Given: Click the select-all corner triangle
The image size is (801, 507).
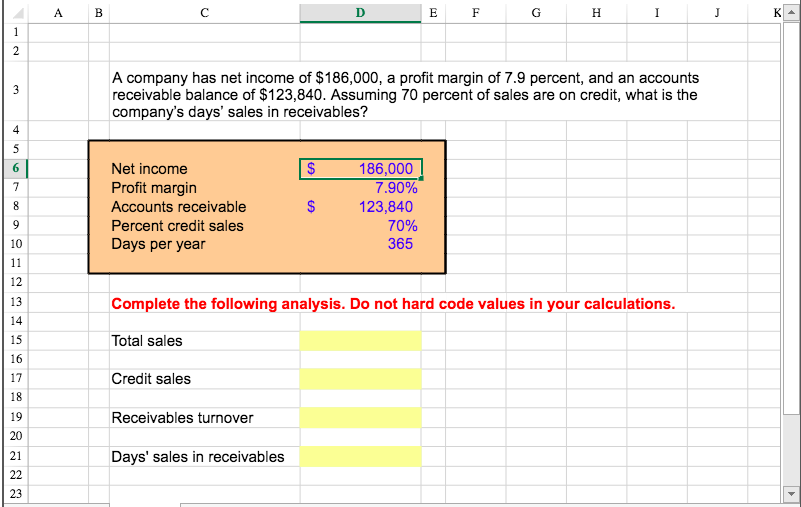Looking at the screenshot, I should [17, 13].
